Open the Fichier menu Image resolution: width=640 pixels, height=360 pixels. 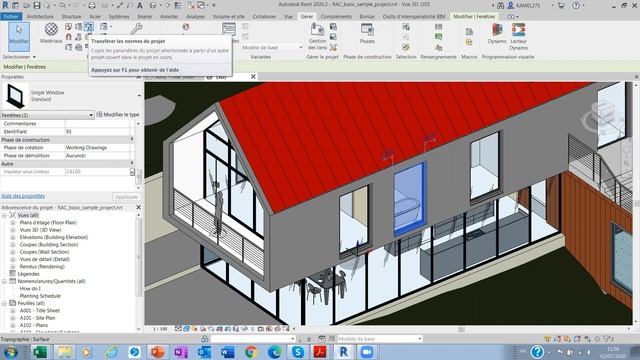click(11, 16)
